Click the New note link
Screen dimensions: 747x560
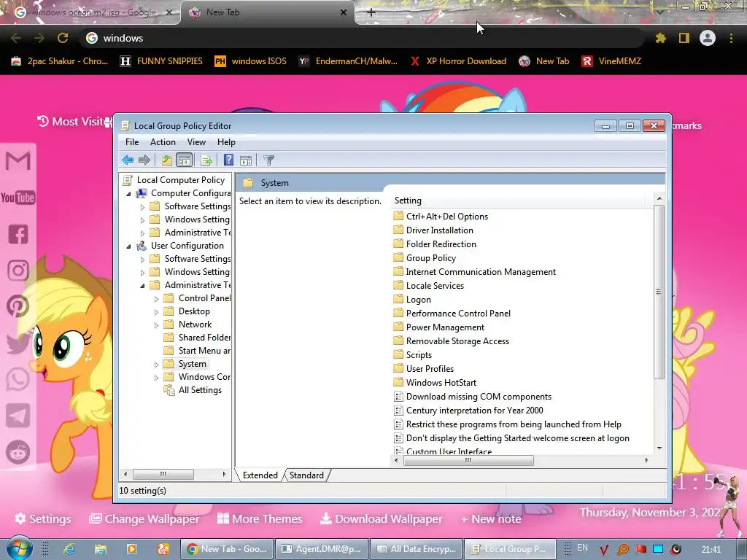[x=491, y=518]
